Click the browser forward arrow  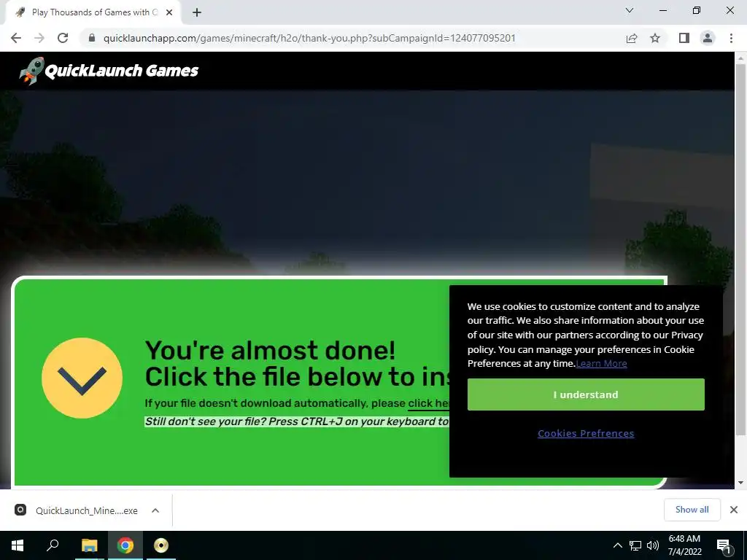click(x=39, y=38)
